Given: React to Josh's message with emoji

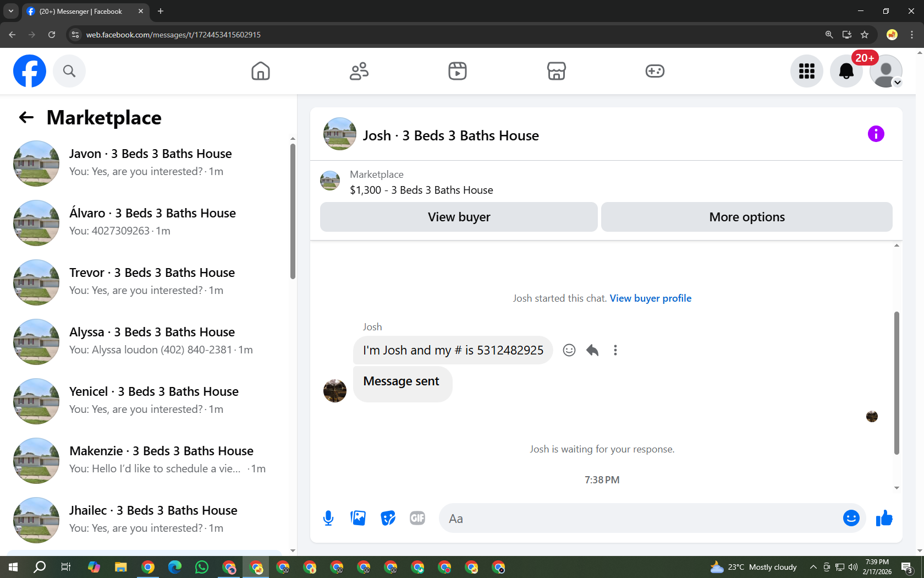Looking at the screenshot, I should click(x=569, y=350).
